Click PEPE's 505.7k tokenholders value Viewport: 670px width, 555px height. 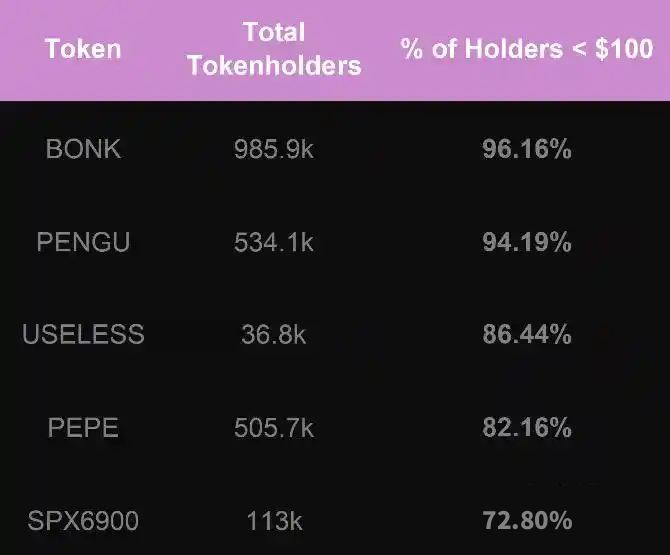[x=274, y=428]
